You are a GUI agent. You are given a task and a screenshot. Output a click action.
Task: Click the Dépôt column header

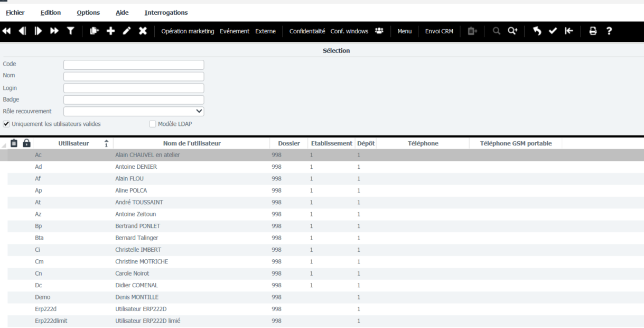click(366, 143)
